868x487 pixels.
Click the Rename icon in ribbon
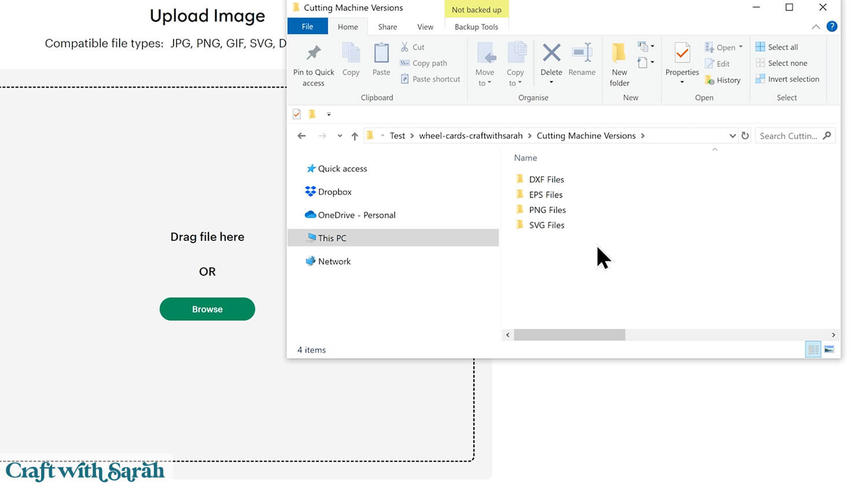(582, 53)
